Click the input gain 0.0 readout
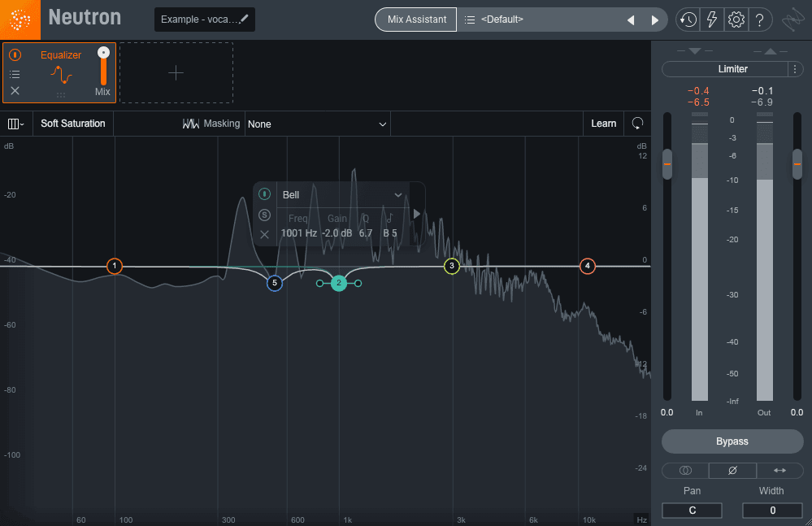Screen dimensions: 812x526 point(667,412)
